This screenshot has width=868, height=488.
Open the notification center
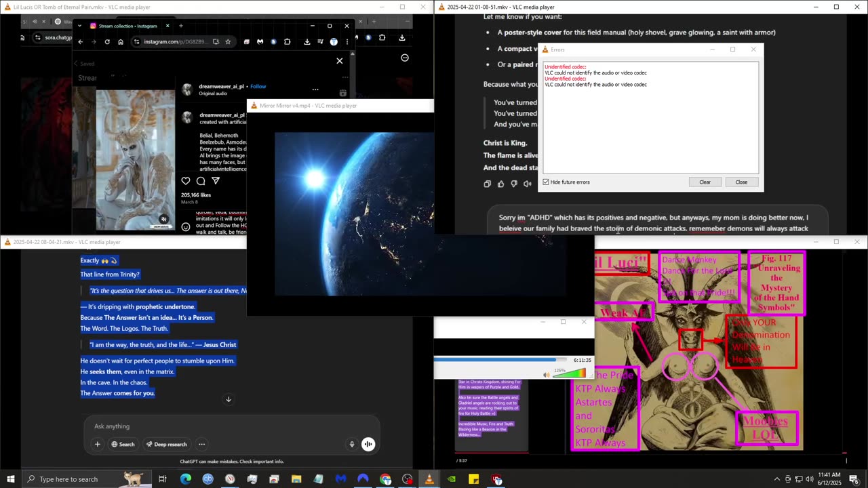(854, 479)
